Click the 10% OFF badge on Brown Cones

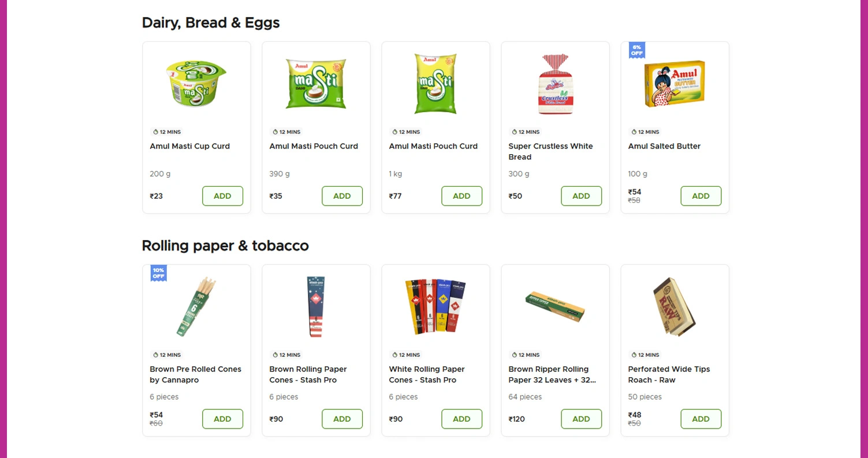(158, 273)
